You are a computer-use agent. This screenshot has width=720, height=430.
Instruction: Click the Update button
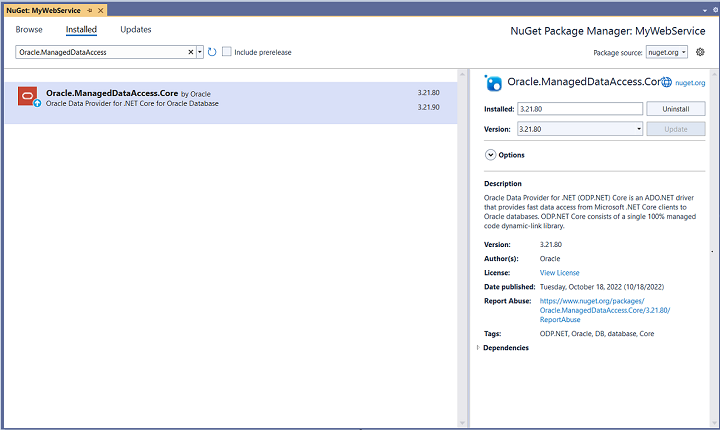(x=675, y=129)
